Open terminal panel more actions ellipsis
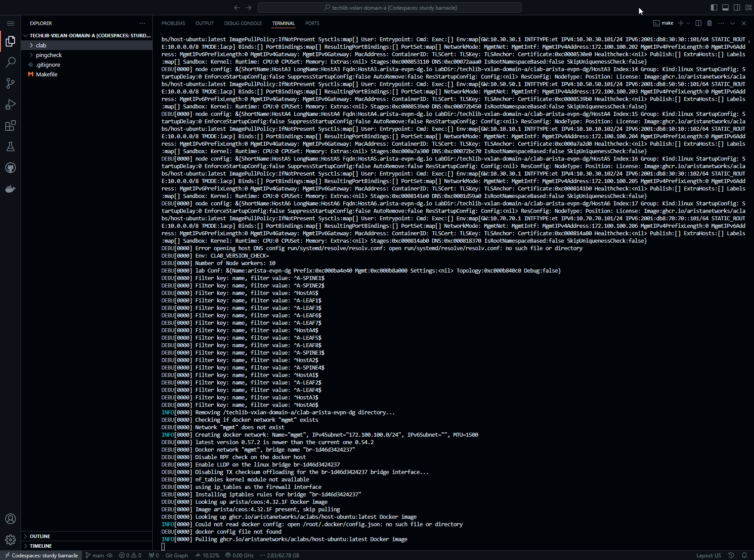754x560 pixels. click(x=721, y=23)
